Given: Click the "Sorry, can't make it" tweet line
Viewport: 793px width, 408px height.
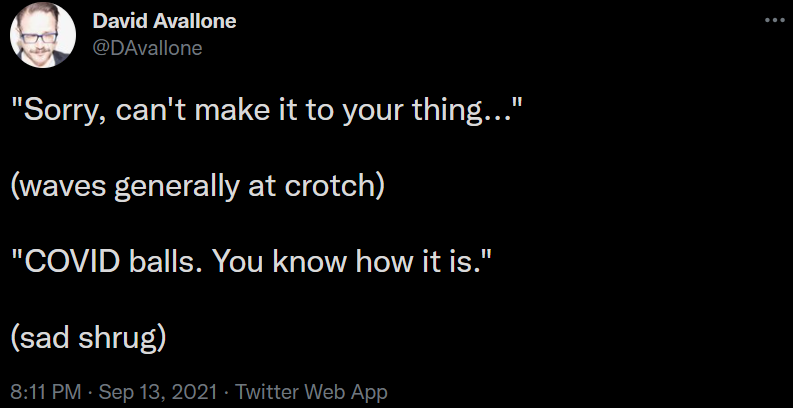Looking at the screenshot, I should coord(266,110).
